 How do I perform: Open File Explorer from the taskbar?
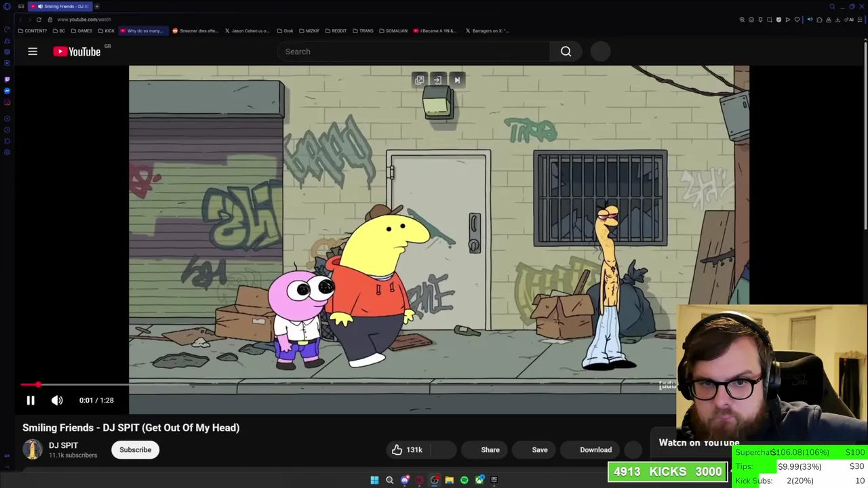(449, 480)
